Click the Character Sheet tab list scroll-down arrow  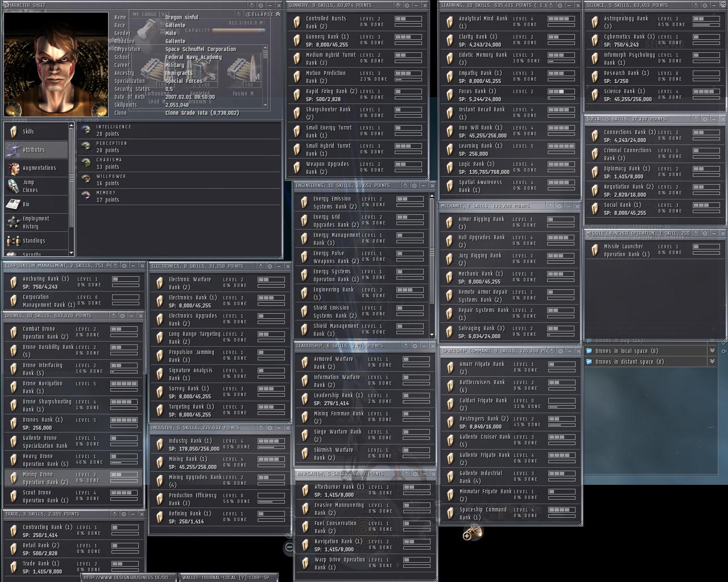click(x=71, y=253)
